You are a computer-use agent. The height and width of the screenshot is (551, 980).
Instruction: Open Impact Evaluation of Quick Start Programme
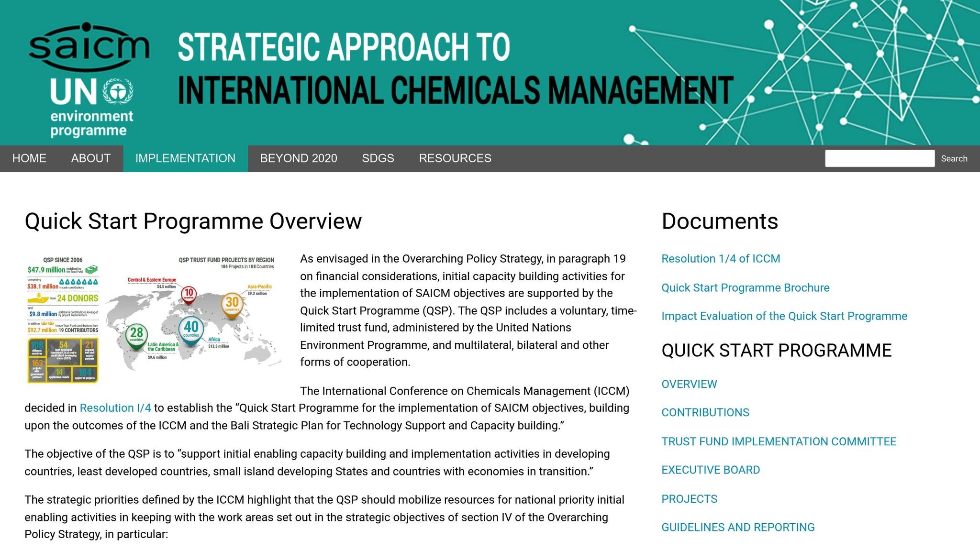(x=784, y=316)
